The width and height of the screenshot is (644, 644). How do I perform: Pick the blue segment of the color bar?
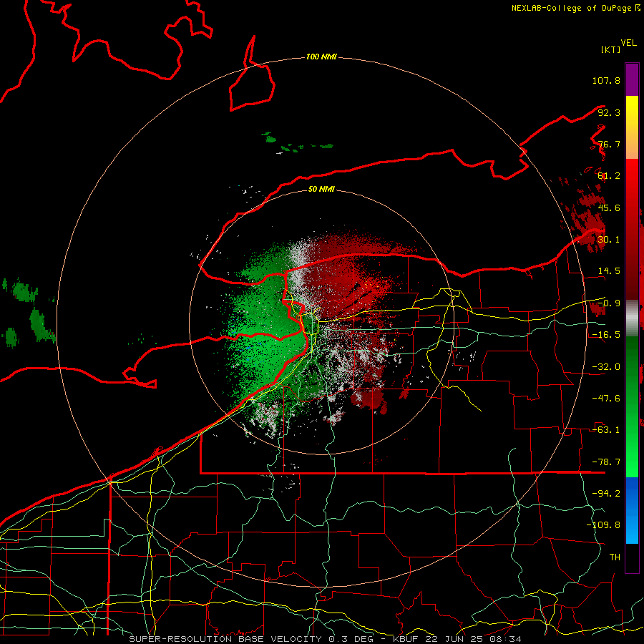[632, 510]
